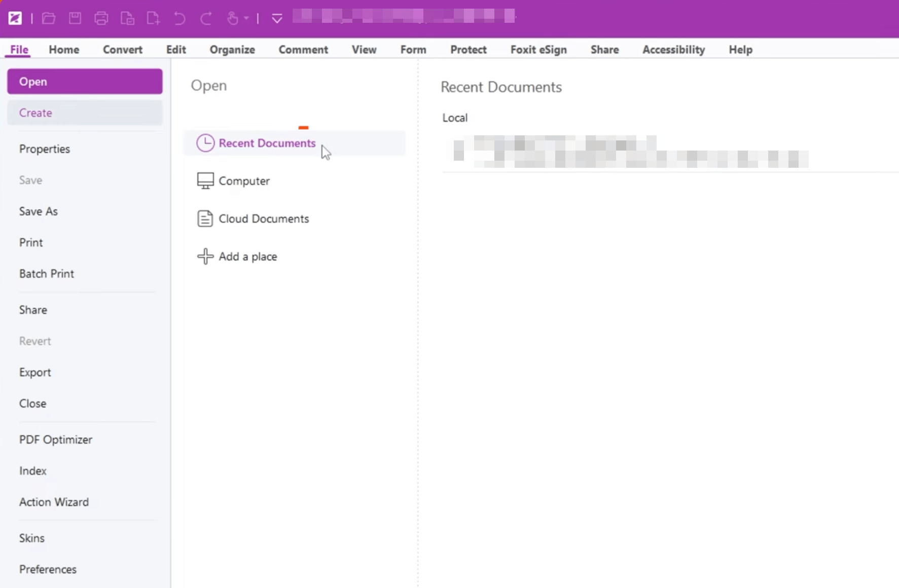The image size is (899, 588).
Task: Switch to the Foxit eSign tab
Action: coord(538,50)
